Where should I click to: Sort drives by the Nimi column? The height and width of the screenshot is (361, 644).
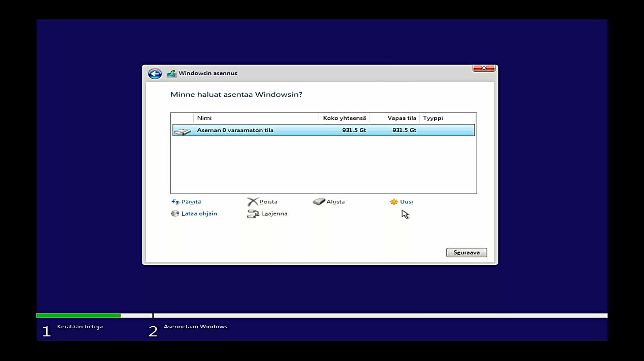click(x=256, y=118)
